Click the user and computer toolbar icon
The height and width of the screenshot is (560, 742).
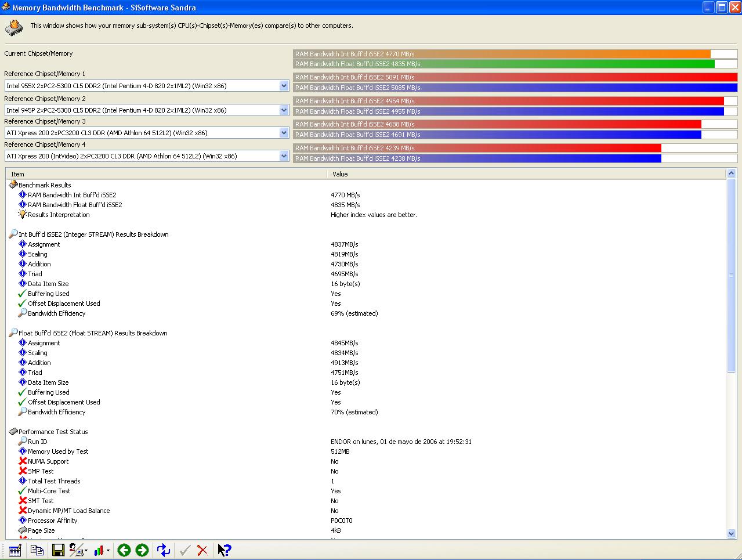pyautogui.click(x=77, y=550)
